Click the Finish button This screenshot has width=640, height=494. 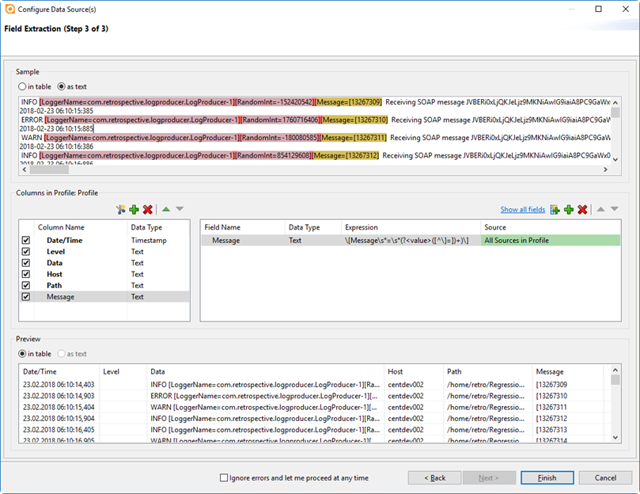(547, 478)
